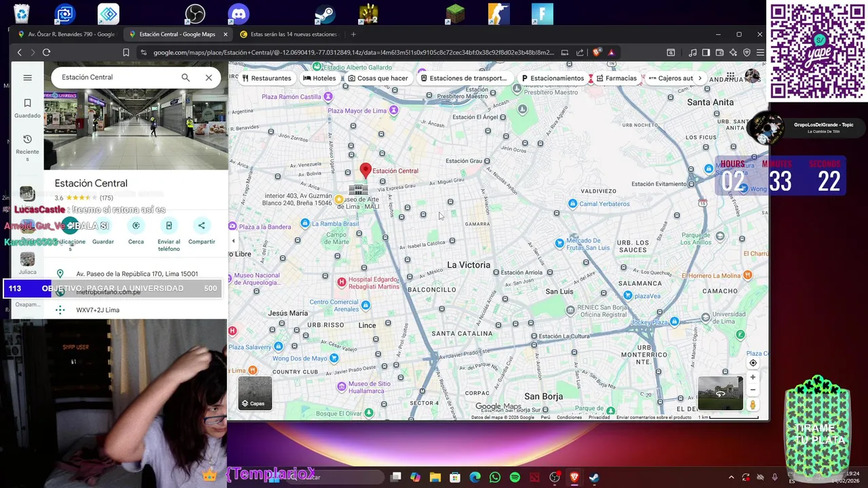
Task: Open the Recientes sidebar item
Action: (x=27, y=146)
